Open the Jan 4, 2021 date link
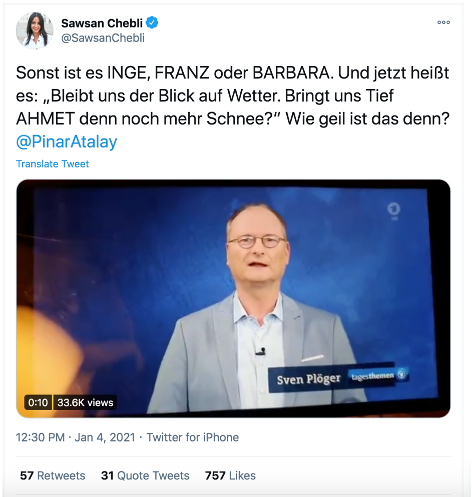Screen dimensions: 472x497 (x=105, y=437)
